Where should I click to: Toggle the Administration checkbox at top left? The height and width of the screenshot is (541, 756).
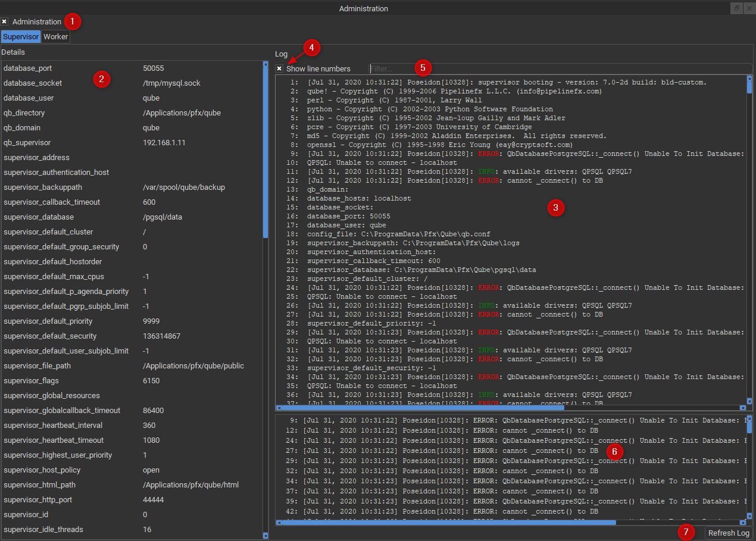[x=5, y=22]
